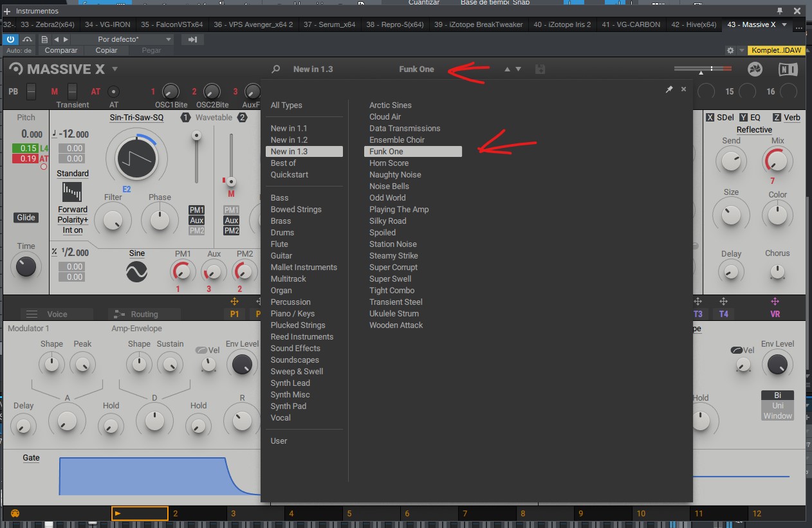Click the skip-to-end arrow button in host toolbar
The height and width of the screenshot is (528, 812).
[x=192, y=39]
